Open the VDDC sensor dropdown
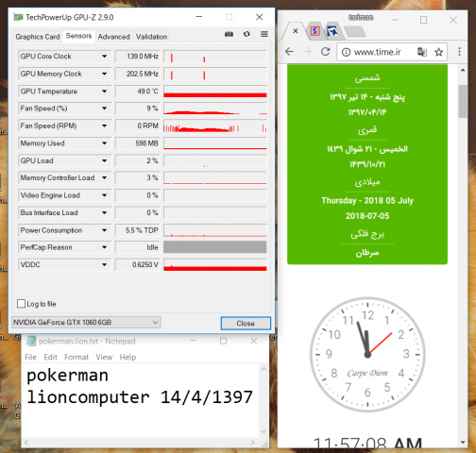This screenshot has width=476, height=453. coord(104,264)
